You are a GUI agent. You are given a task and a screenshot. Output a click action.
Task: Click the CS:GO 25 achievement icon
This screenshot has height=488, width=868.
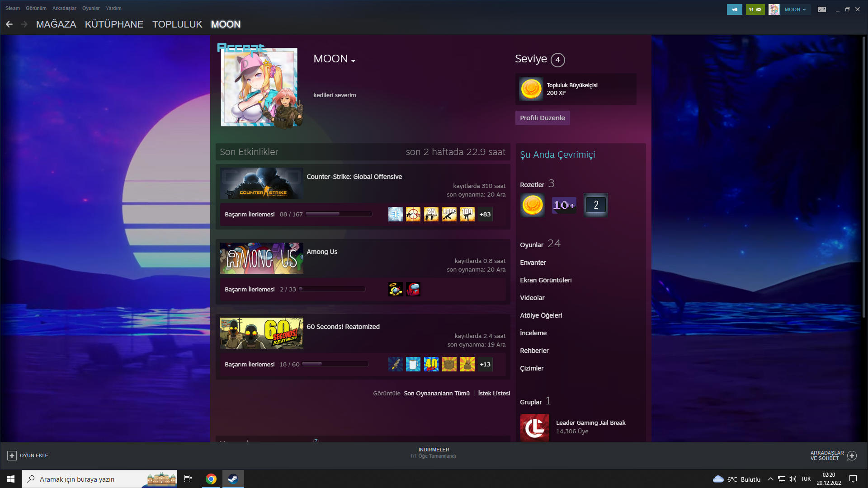(431, 214)
